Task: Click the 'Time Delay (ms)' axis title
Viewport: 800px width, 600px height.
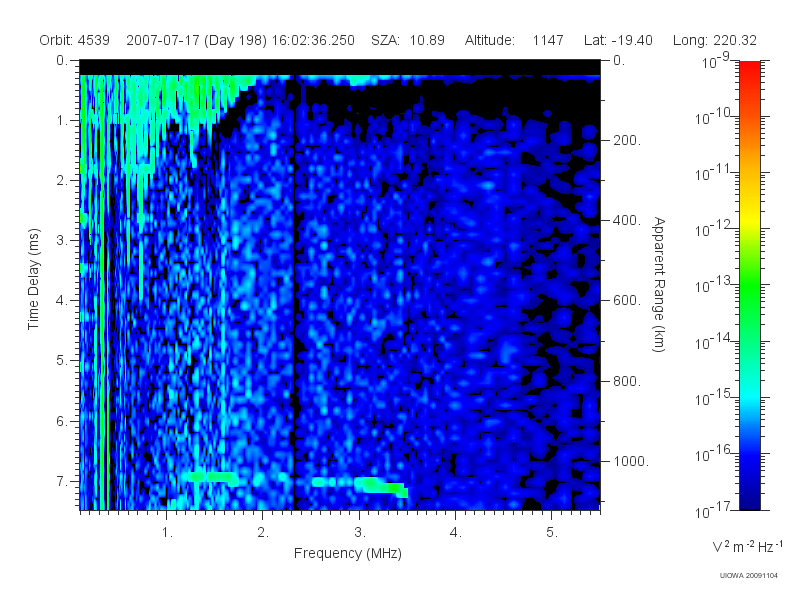Action: click(34, 279)
